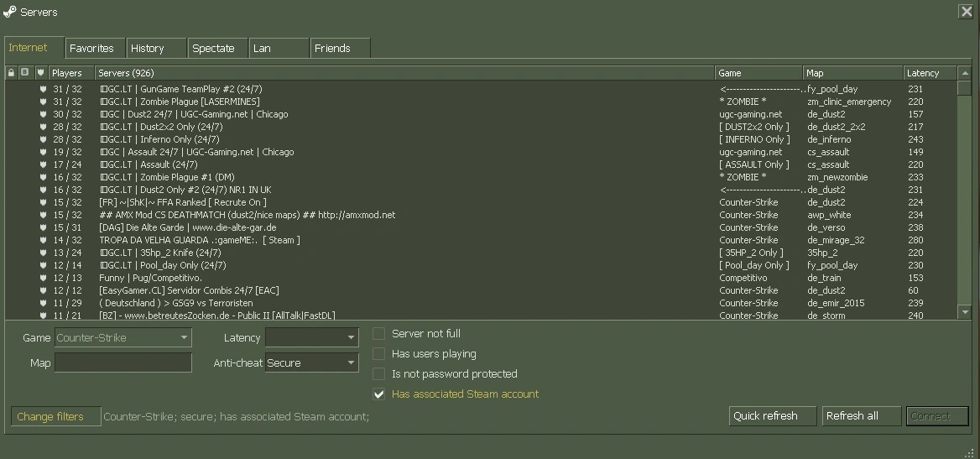This screenshot has width=980, height=459.
Task: Click the Quick refresh button
Action: point(773,416)
